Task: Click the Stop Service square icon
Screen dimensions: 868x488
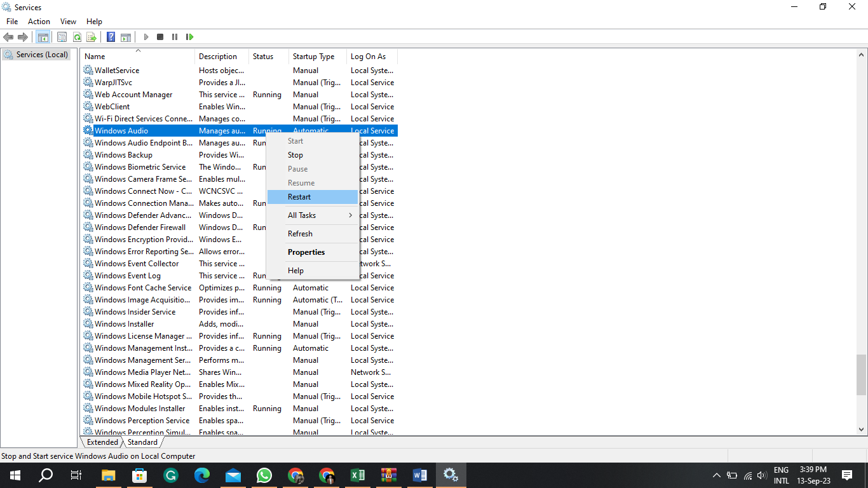Action: (160, 37)
